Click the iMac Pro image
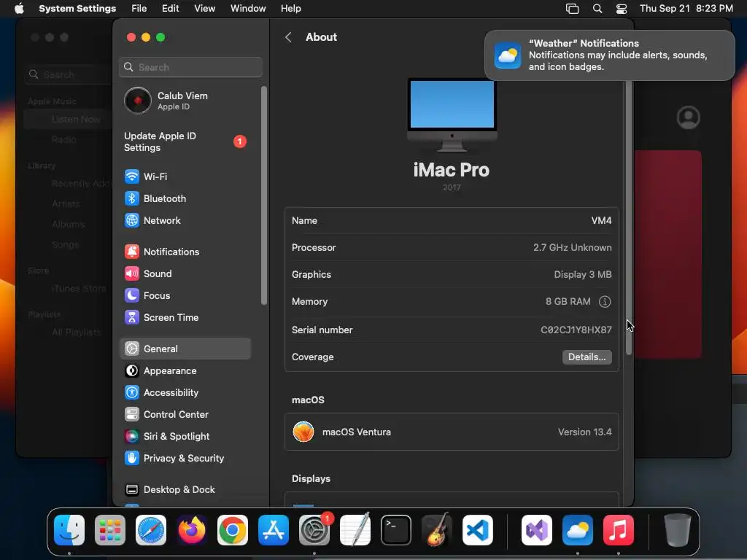 pos(452,114)
